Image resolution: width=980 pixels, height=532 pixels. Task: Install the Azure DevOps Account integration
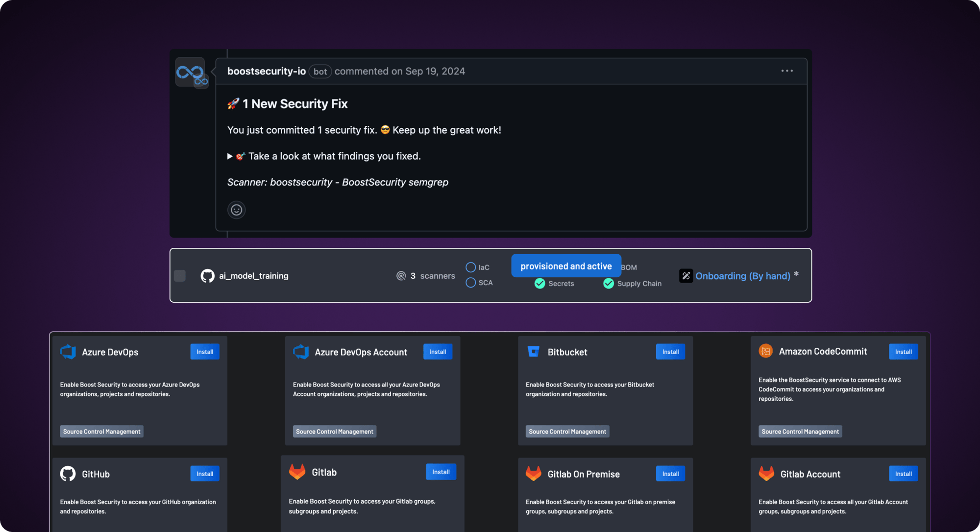tap(438, 352)
